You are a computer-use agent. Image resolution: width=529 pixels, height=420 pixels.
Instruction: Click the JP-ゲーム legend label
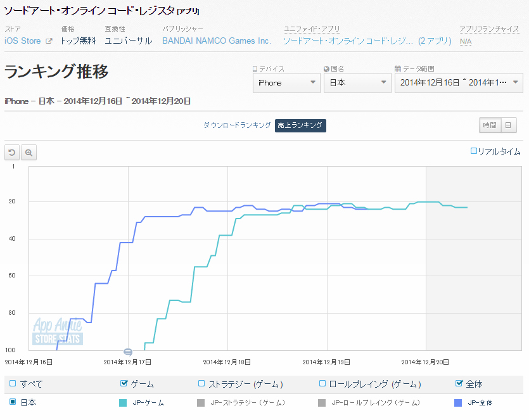click(x=148, y=402)
